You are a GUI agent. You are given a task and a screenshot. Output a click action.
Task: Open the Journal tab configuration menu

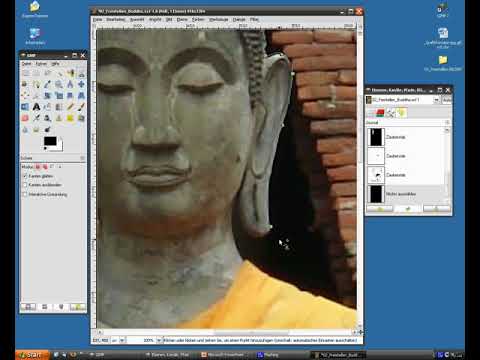447,122
